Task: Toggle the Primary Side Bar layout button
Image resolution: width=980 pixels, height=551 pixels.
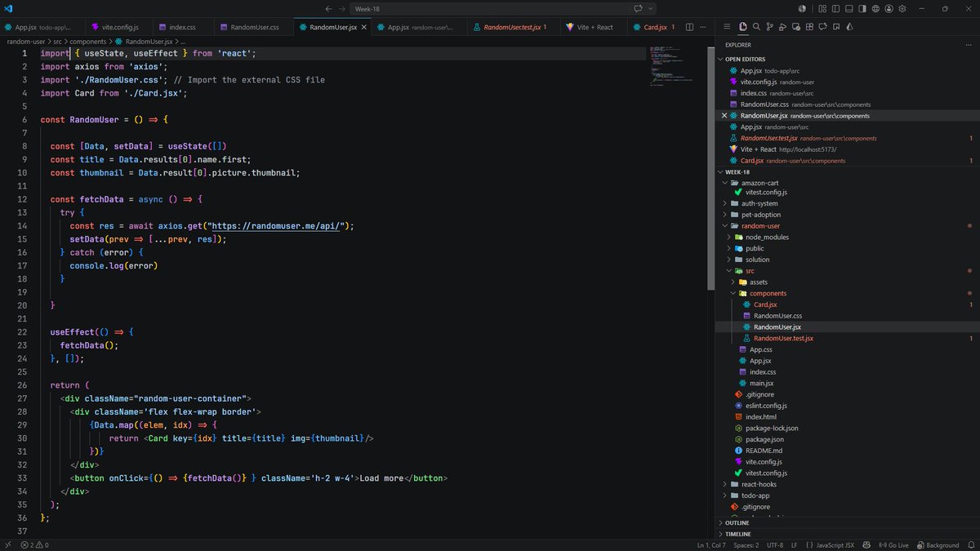Action: 835,8
